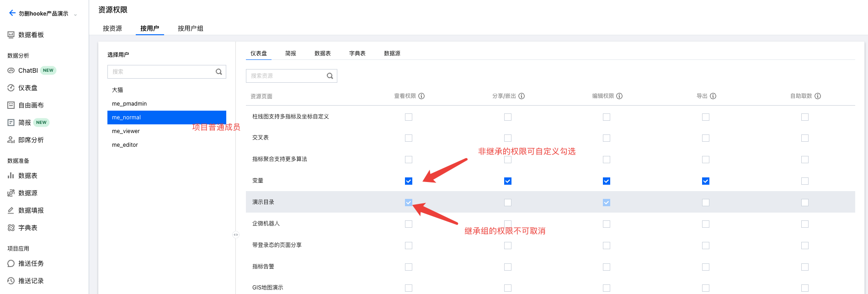The width and height of the screenshot is (868, 294).
Task: Collapse user panel with the splitter handle
Action: point(236,235)
